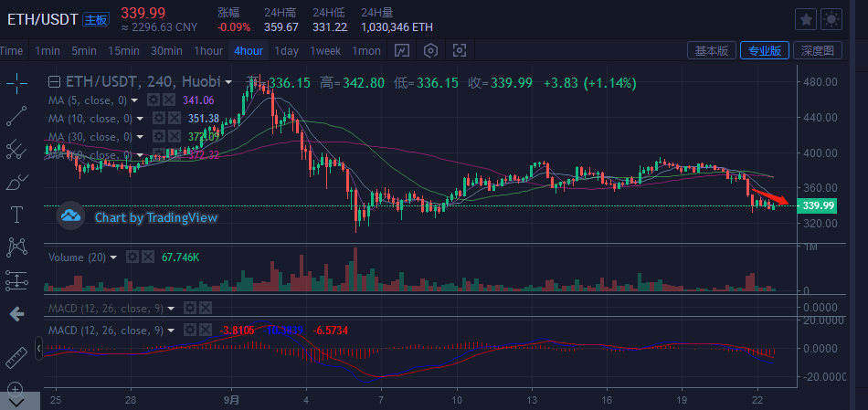The height and width of the screenshot is (410, 868).
Task: Expand MA (10, close, 0) dropdown
Action: tap(140, 119)
